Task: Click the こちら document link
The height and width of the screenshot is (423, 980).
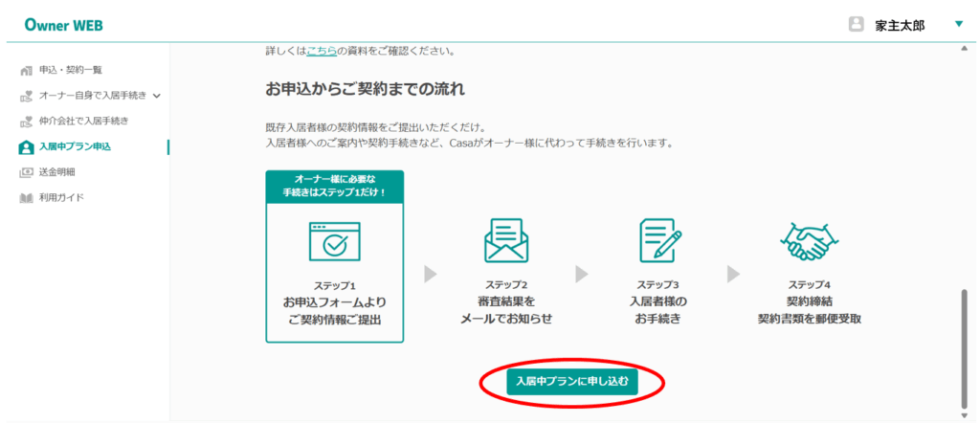Action: click(x=322, y=50)
